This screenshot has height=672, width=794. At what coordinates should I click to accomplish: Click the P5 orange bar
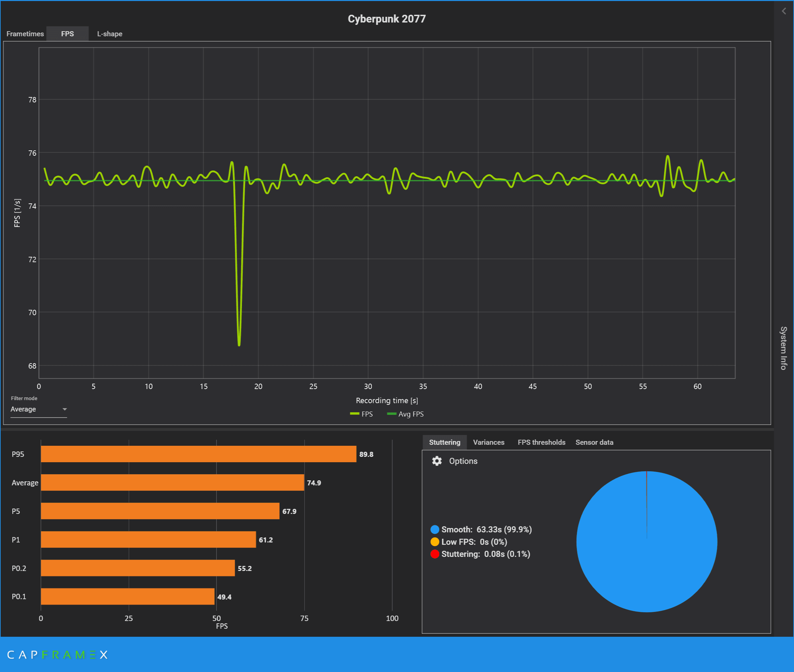pos(160,511)
